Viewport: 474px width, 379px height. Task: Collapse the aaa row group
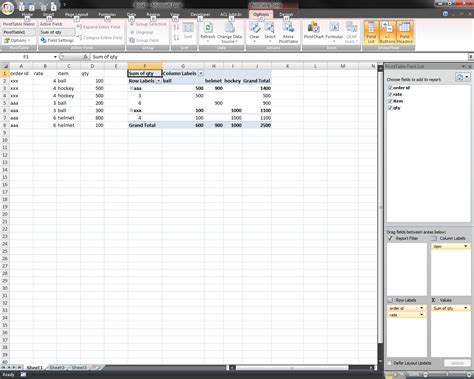[131, 88]
